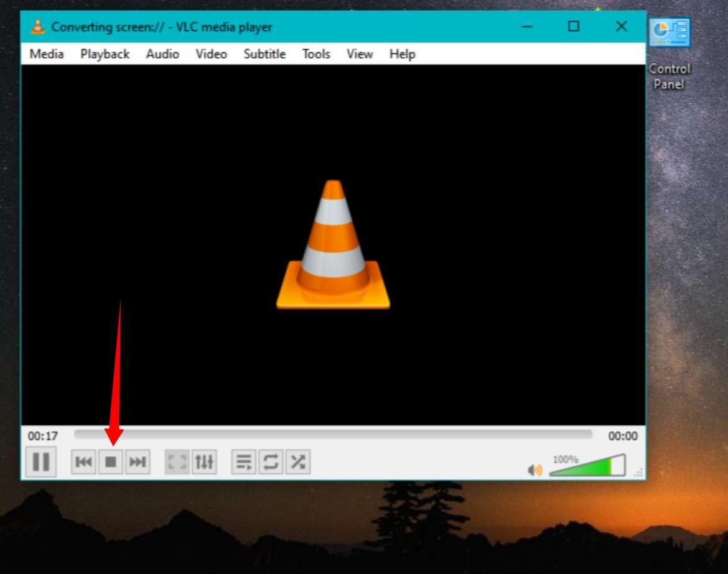Screen dimensions: 728x574
Task: Click the remaining time label 00:00
Action: tap(623, 436)
